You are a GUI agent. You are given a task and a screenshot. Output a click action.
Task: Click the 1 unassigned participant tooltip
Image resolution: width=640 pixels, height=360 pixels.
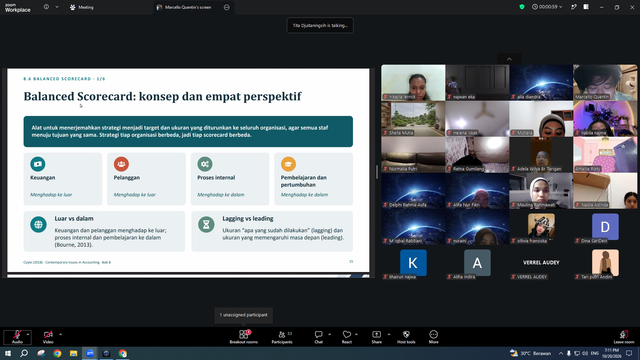click(244, 315)
